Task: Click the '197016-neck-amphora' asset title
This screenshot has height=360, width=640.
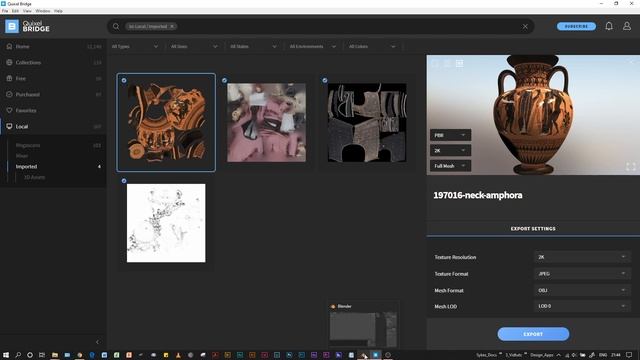Action: coord(478,195)
